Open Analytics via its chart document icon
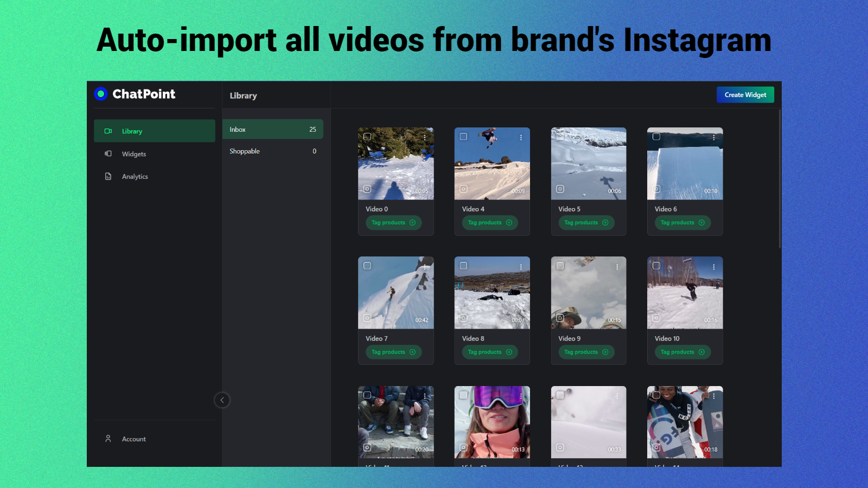Viewport: 868px width, 488px height. pos(108,176)
